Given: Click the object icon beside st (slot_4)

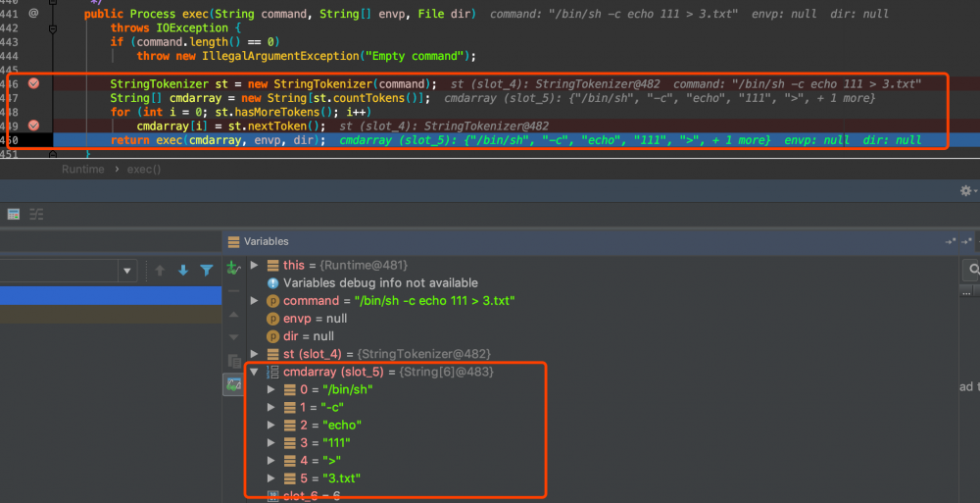Looking at the screenshot, I should pyautogui.click(x=273, y=354).
